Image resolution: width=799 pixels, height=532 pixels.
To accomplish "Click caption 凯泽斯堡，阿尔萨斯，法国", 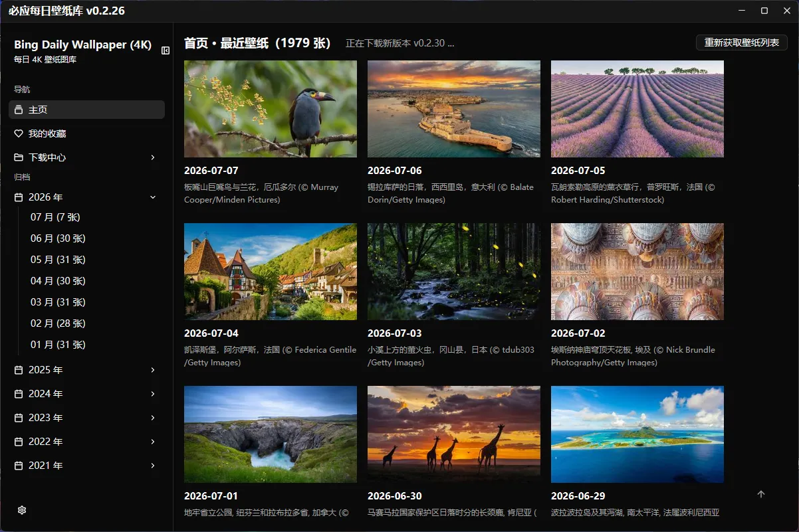I will 232,350.
